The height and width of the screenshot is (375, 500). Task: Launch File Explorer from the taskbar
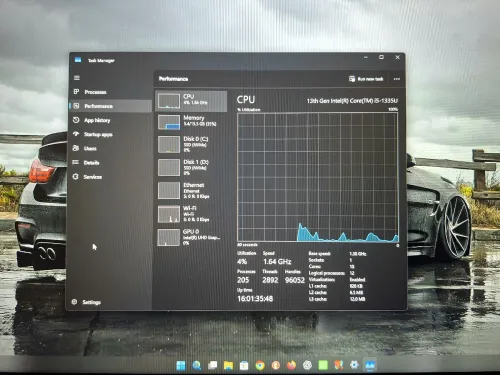pyautogui.click(x=228, y=366)
